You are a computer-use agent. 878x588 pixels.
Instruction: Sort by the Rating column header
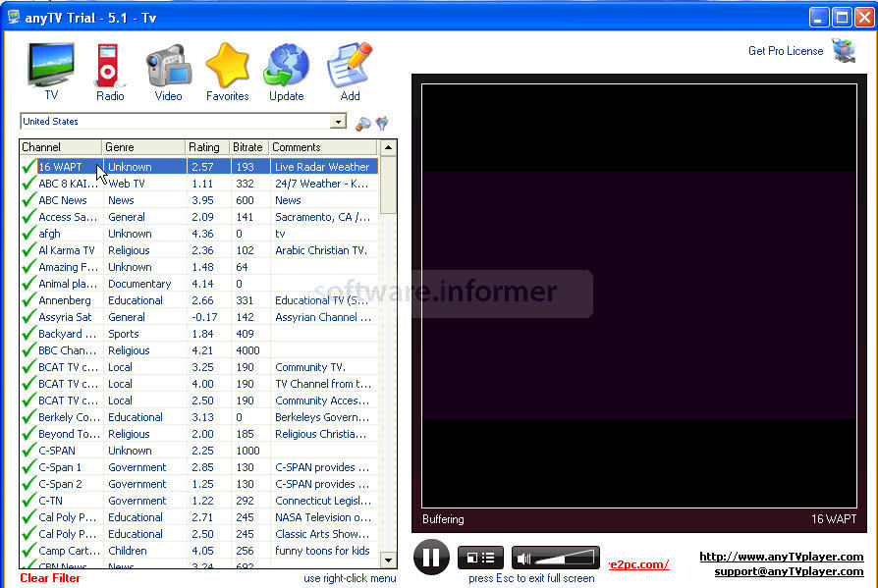click(x=207, y=147)
